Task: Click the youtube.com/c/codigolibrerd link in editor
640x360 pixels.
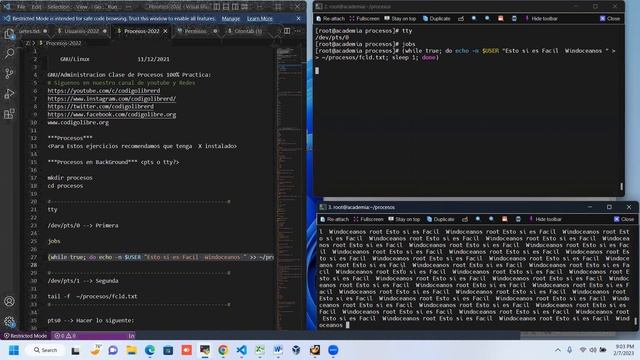Action: point(104,91)
